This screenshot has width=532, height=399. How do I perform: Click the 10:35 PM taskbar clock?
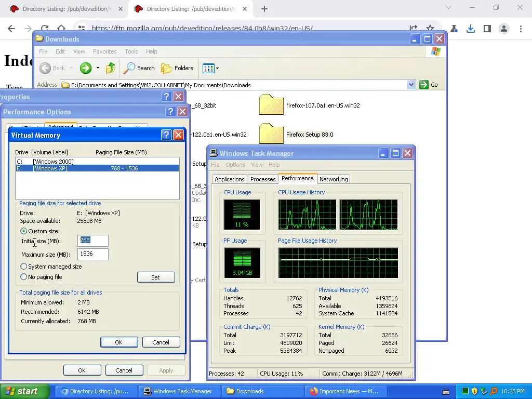tap(512, 391)
